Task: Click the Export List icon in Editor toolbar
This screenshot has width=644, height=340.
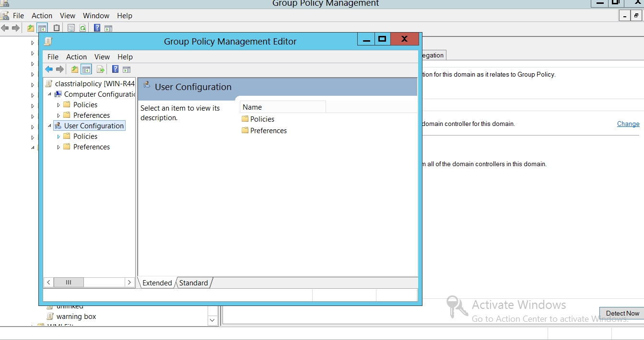Action: point(101,69)
